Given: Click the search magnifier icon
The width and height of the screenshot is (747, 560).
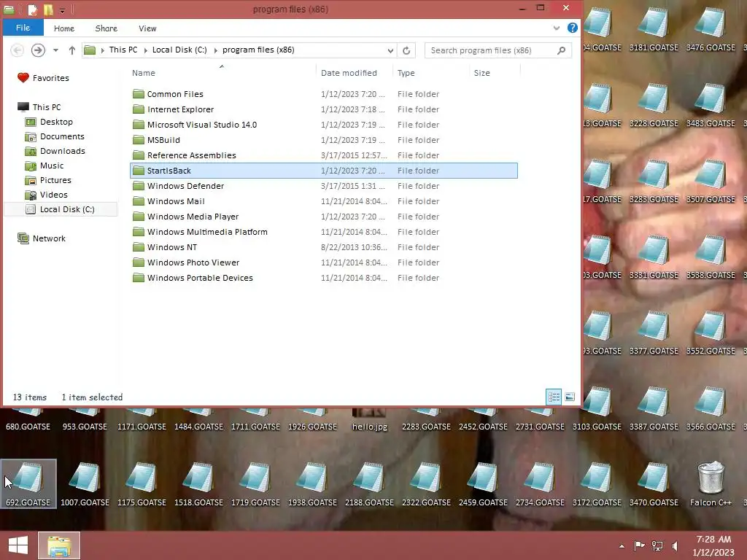Looking at the screenshot, I should point(562,50).
